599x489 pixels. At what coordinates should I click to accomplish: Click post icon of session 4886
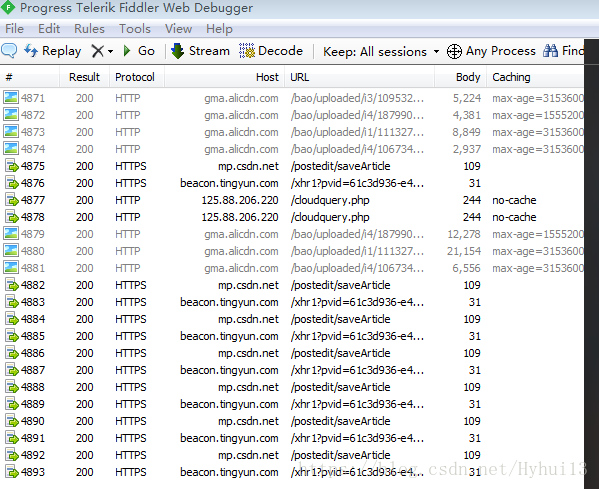tap(12, 353)
